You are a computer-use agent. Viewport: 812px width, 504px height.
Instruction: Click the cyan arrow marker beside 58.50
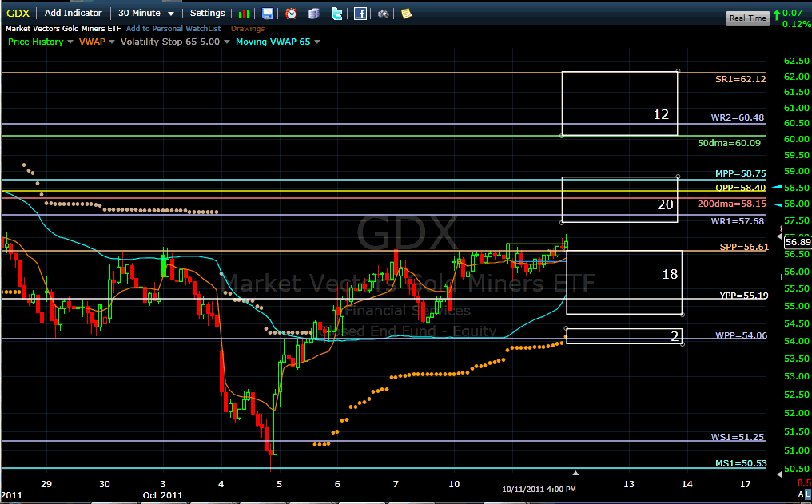(777, 187)
